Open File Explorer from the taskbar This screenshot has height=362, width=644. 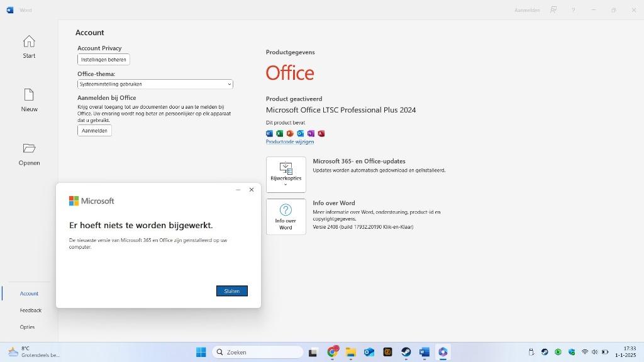[x=351, y=352]
